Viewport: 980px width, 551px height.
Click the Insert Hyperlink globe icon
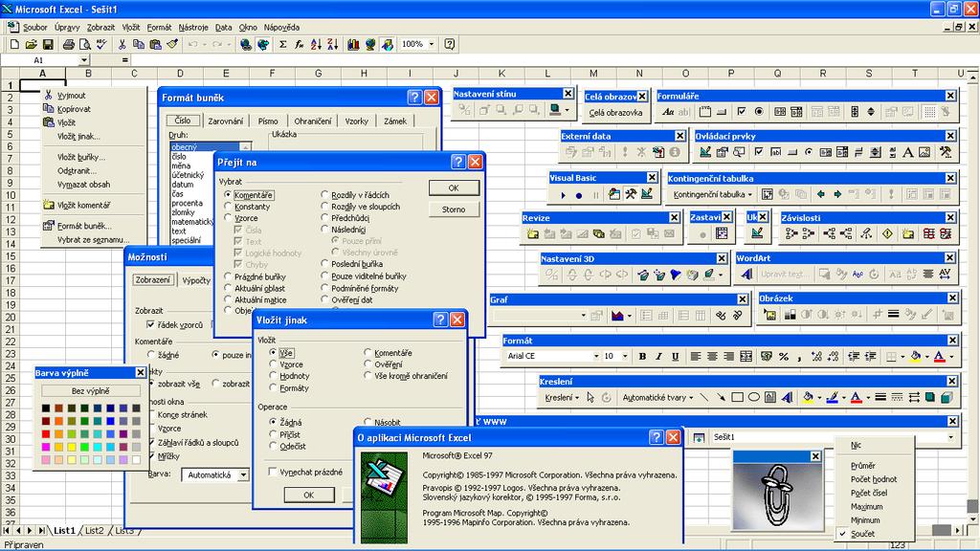(x=246, y=44)
